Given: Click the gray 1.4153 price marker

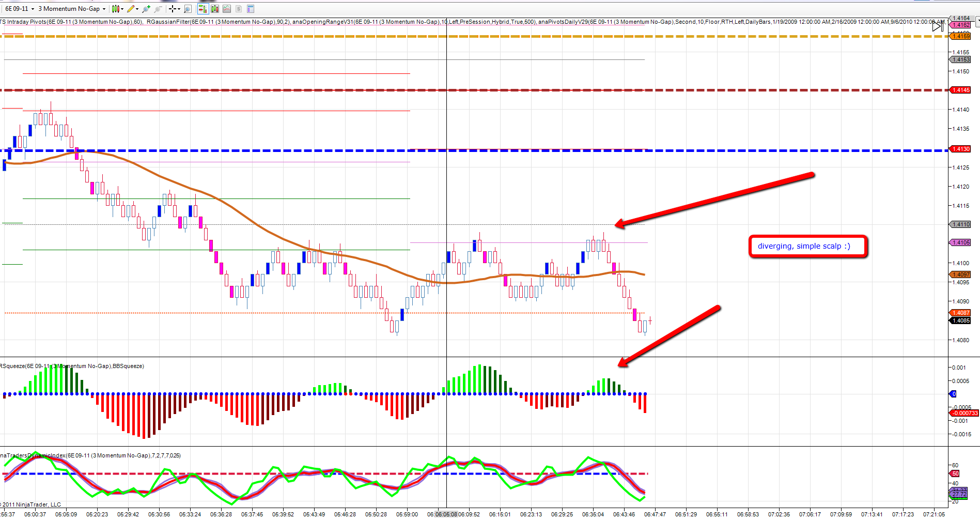Looking at the screenshot, I should point(960,59).
